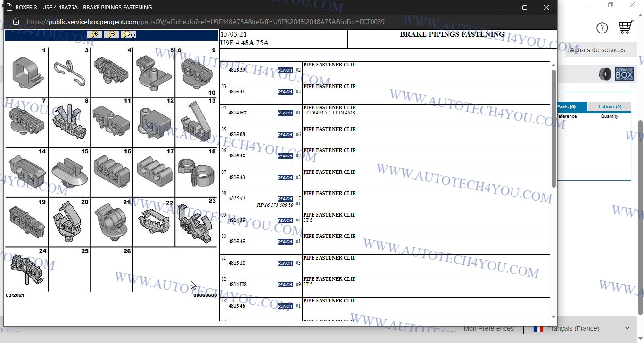The width and height of the screenshot is (644, 343).
Task: Click part number 4815 41 link
Action: (x=237, y=91)
